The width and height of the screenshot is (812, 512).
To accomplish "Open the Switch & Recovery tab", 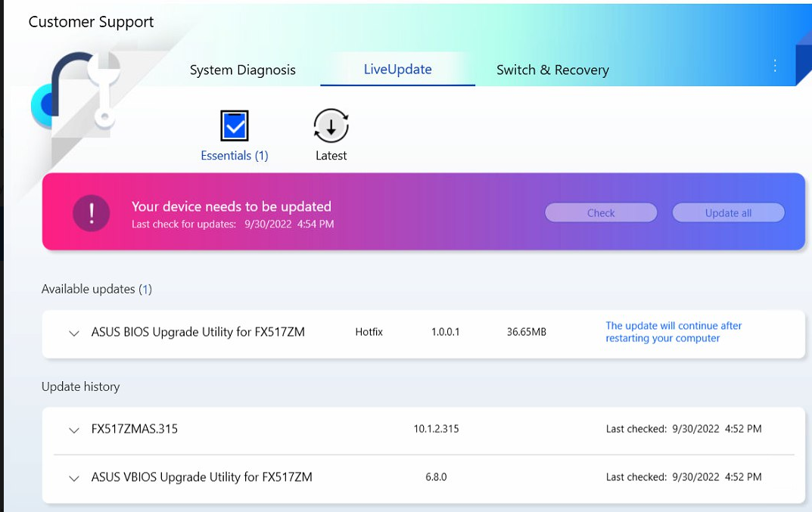I will [552, 70].
